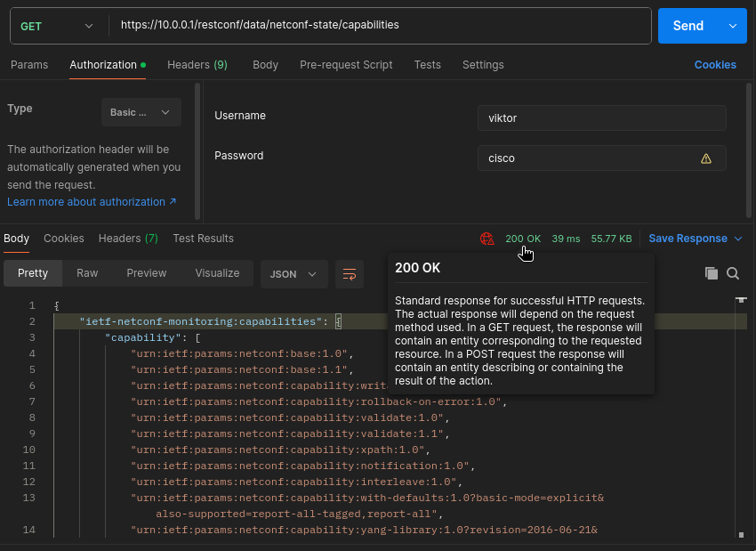Click the password warning triangle icon

click(706, 158)
